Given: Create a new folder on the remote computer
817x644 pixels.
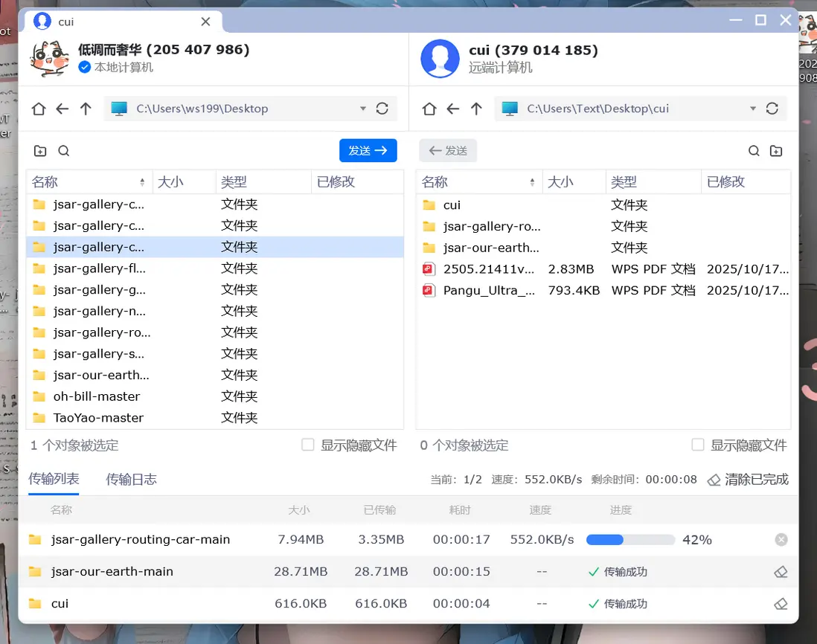Looking at the screenshot, I should (x=776, y=150).
